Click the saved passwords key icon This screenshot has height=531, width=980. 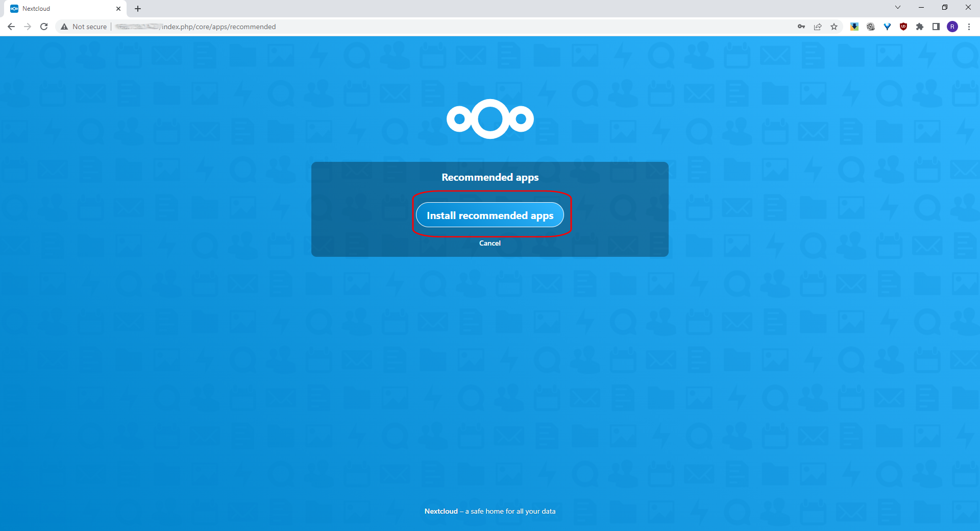click(801, 27)
